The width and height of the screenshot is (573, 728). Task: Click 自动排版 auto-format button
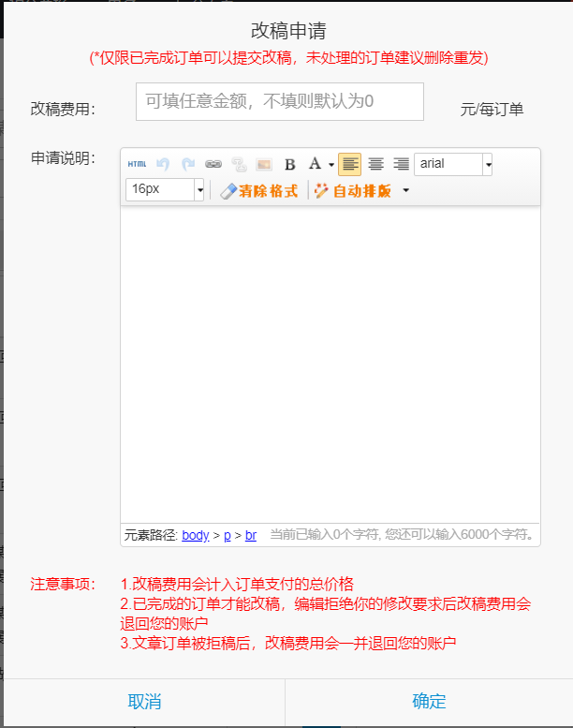353,191
